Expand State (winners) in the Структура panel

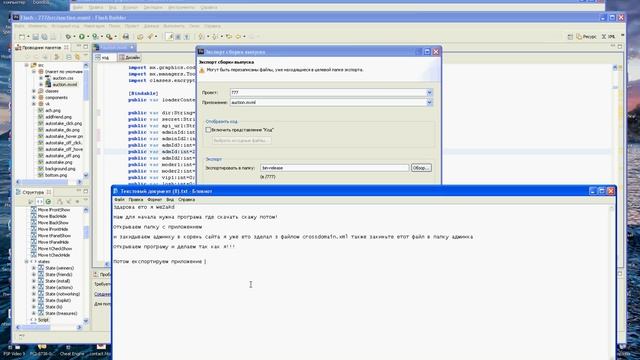(x=34, y=268)
